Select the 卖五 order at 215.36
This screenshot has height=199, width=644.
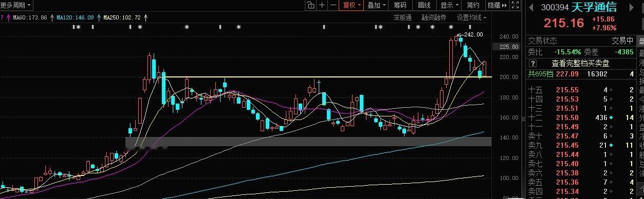[581, 182]
